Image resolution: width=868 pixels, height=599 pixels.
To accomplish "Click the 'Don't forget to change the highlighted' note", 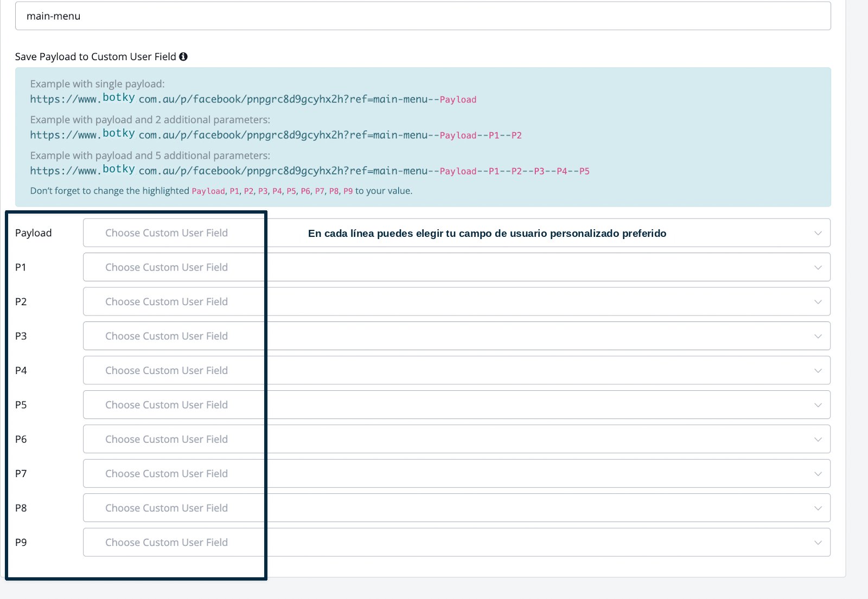I will click(221, 191).
